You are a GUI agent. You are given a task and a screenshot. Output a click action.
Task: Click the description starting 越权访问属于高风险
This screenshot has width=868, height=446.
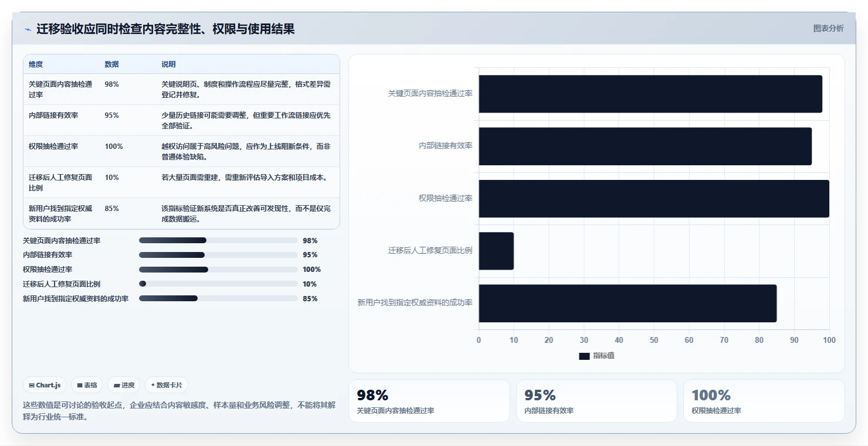click(246, 151)
